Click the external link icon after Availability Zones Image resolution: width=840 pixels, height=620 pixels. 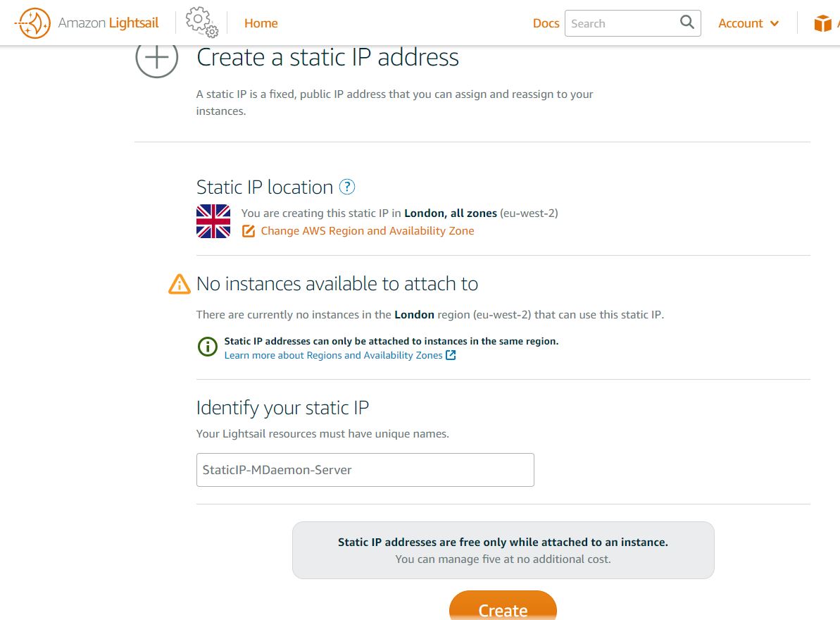(451, 355)
